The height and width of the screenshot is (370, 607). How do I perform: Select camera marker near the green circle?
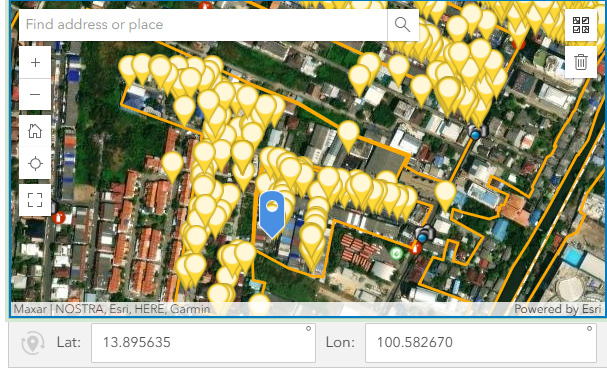point(425,233)
